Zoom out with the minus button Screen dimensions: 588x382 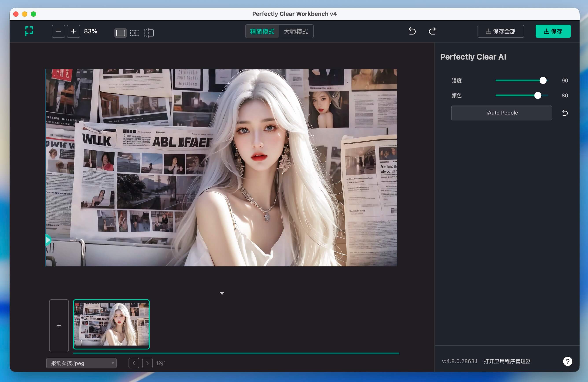(58, 31)
